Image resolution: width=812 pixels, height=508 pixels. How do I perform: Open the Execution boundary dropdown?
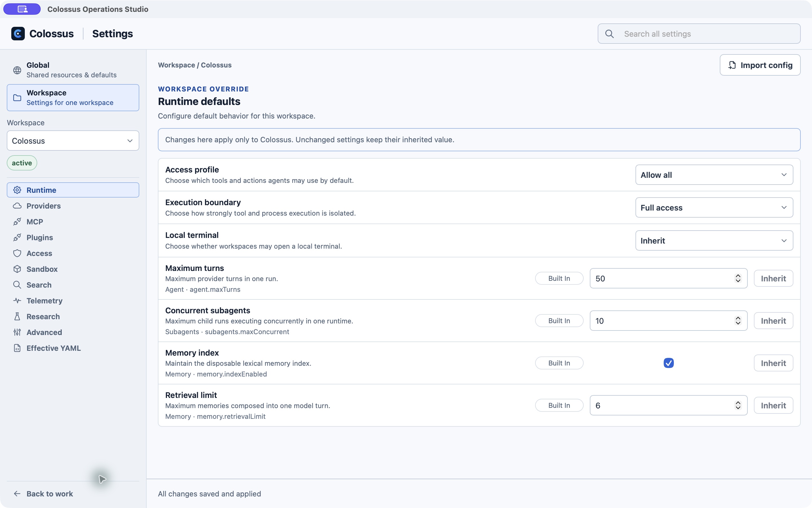coord(714,208)
